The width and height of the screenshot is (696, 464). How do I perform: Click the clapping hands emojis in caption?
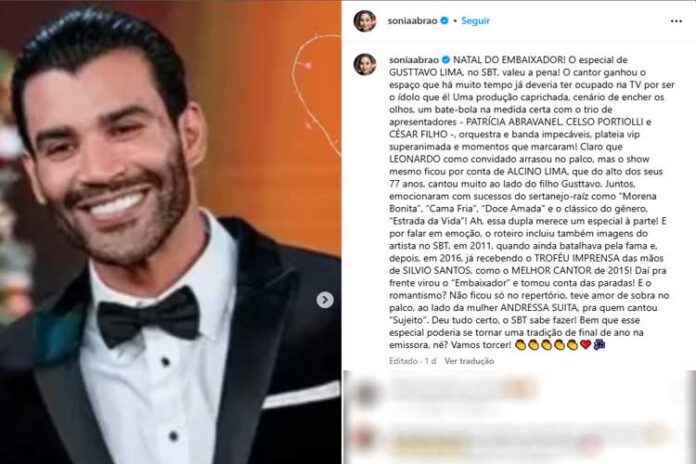click(547, 344)
